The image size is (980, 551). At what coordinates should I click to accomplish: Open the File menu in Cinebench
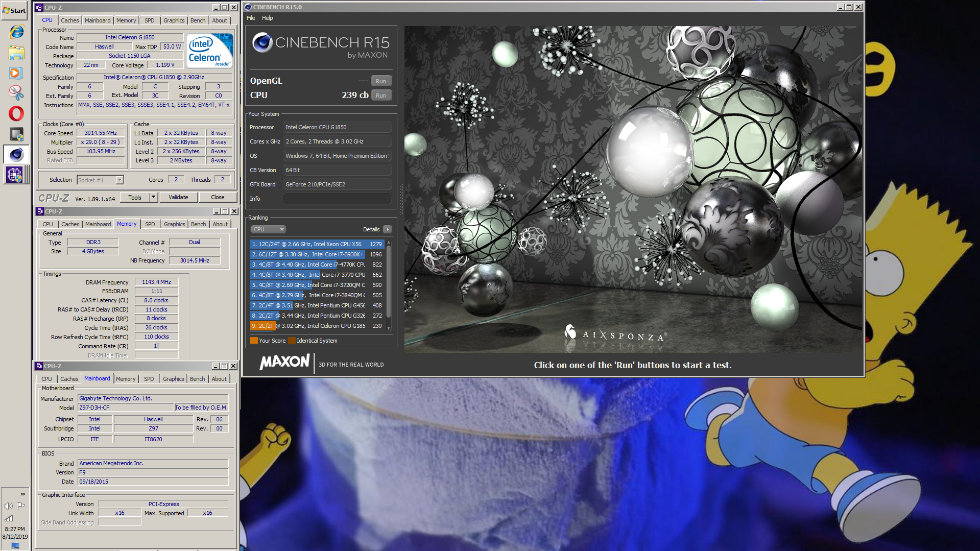point(251,18)
